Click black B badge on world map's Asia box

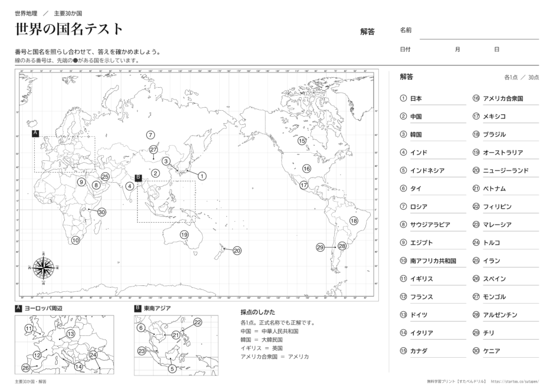pos(138,177)
